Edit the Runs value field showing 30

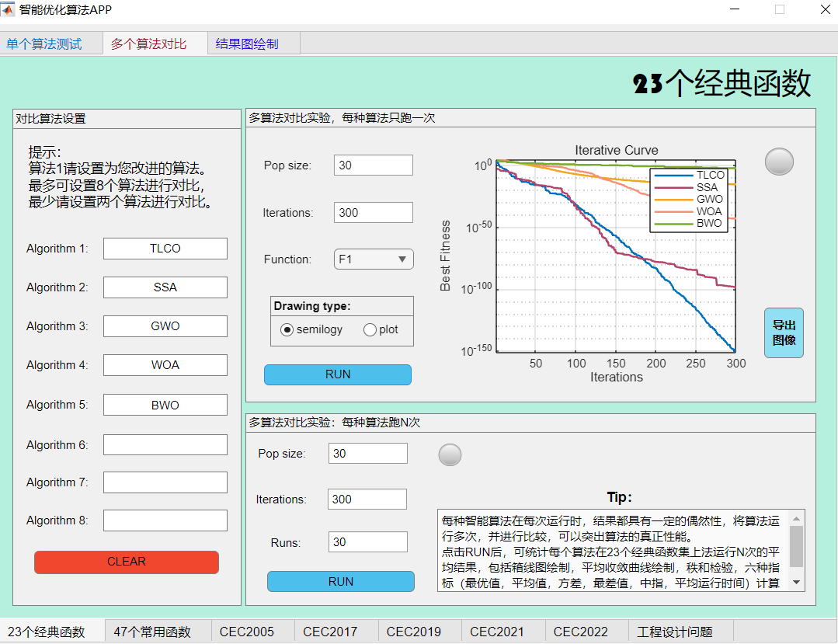click(x=367, y=541)
